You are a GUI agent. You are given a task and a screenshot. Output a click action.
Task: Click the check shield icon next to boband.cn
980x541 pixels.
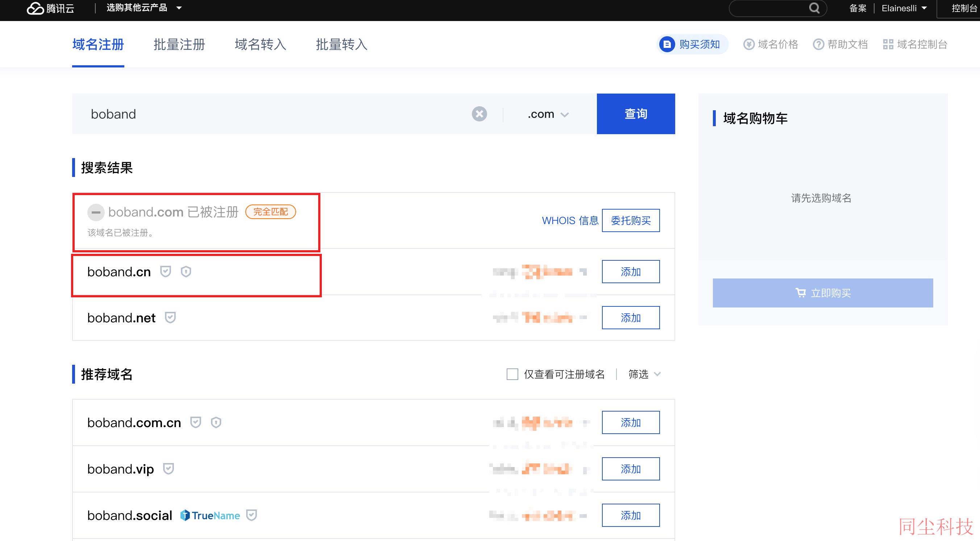click(166, 272)
